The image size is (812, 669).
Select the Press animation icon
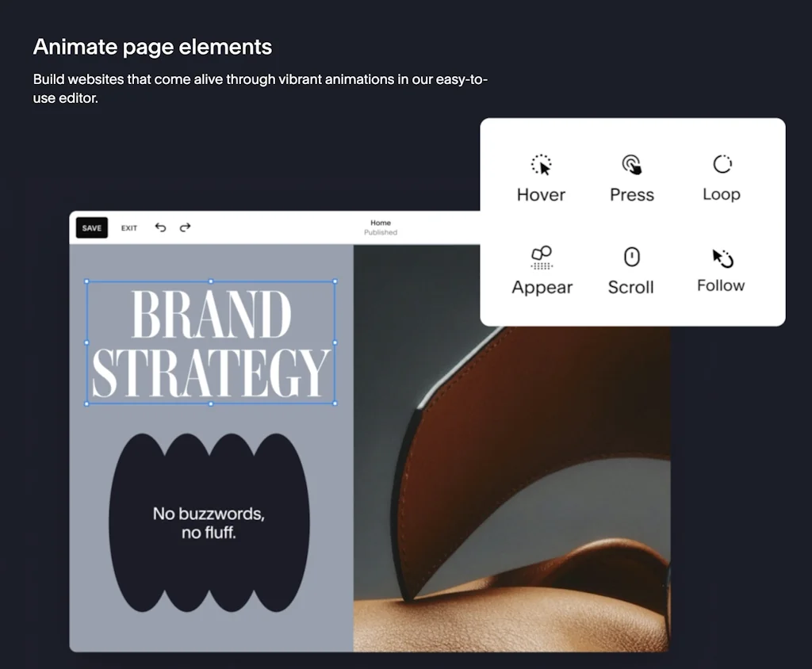tap(631, 164)
